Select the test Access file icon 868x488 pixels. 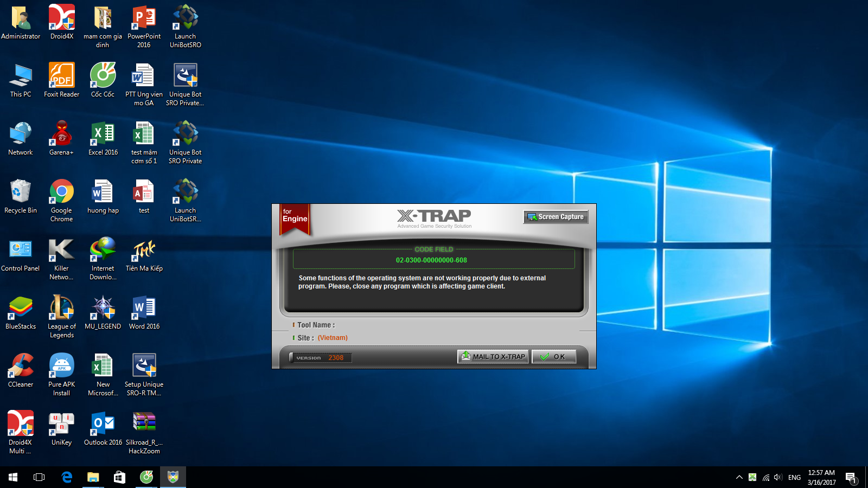[x=144, y=197]
